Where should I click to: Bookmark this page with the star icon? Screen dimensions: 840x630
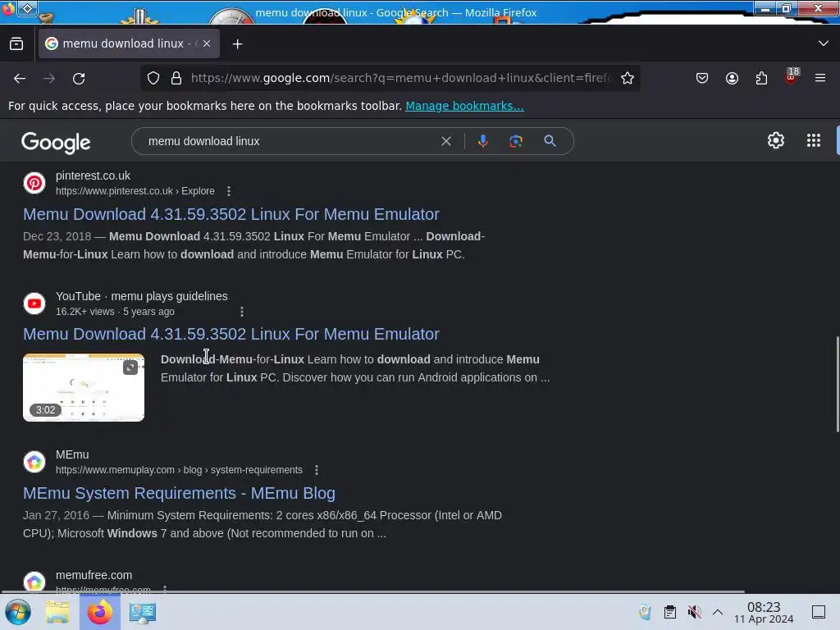(x=628, y=78)
